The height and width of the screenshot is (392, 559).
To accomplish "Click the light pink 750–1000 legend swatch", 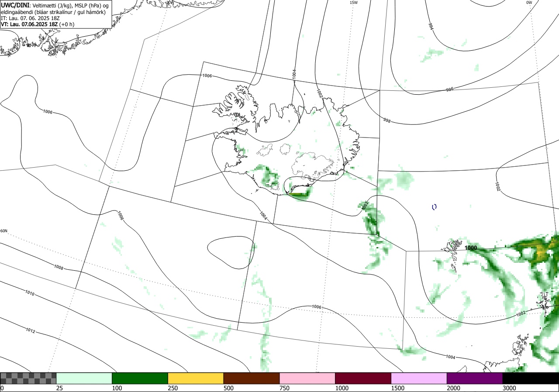I will 307,378.
